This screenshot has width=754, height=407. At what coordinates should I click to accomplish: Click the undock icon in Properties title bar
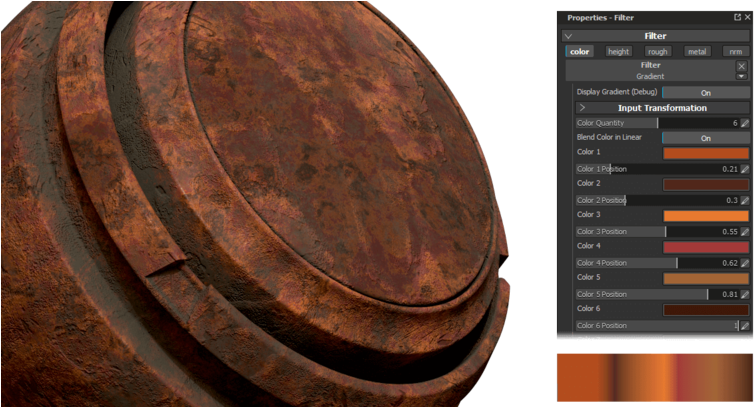coord(737,17)
